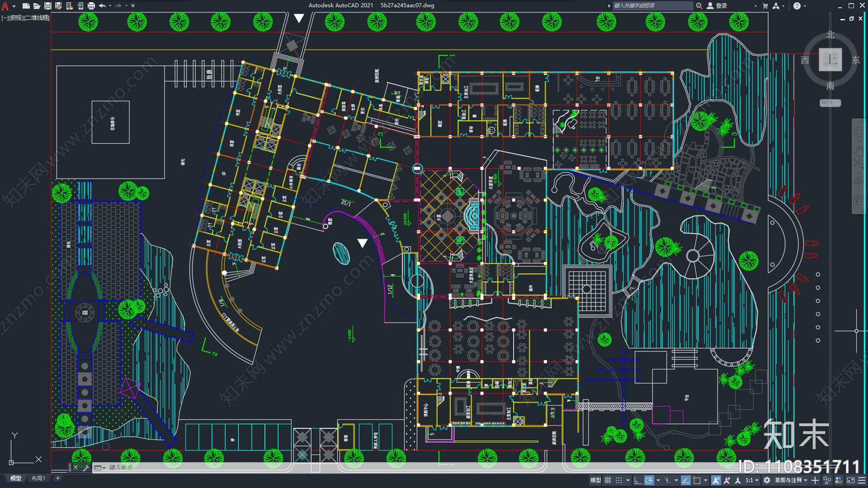
Task: Click the navigation bar on right edge
Action: [858, 165]
